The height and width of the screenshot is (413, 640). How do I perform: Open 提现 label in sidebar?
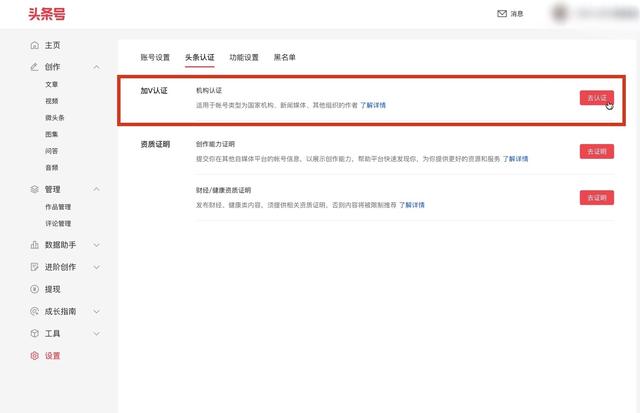[52, 289]
